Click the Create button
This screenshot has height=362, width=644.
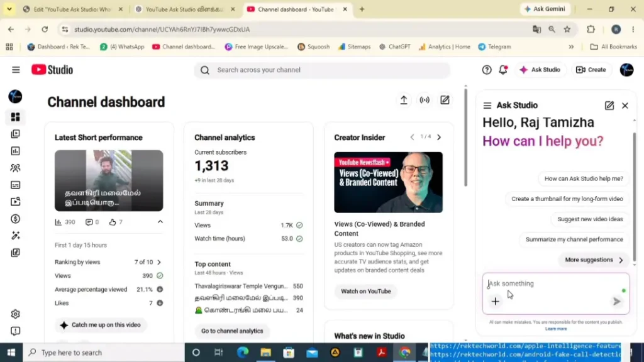(x=591, y=70)
